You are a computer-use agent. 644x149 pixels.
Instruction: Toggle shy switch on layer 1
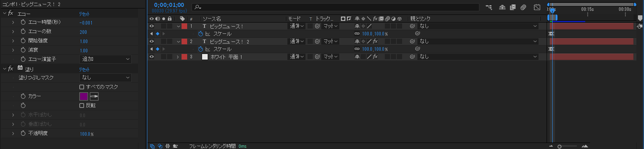coord(357,26)
